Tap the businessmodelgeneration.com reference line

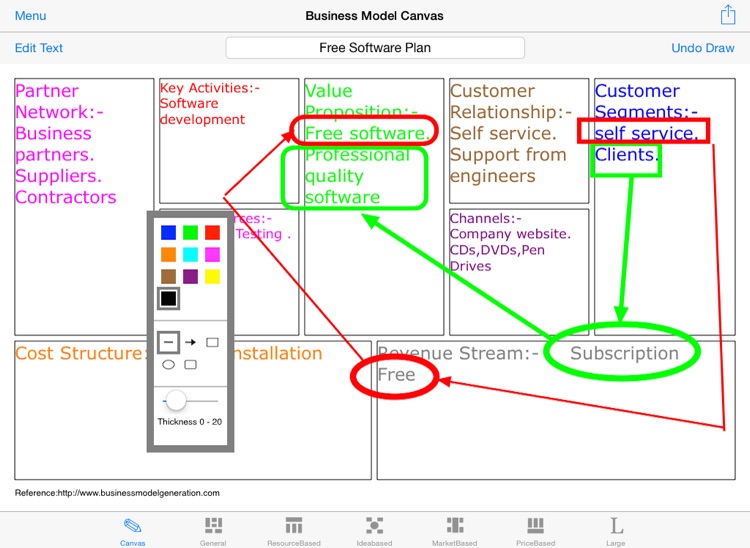(117, 493)
